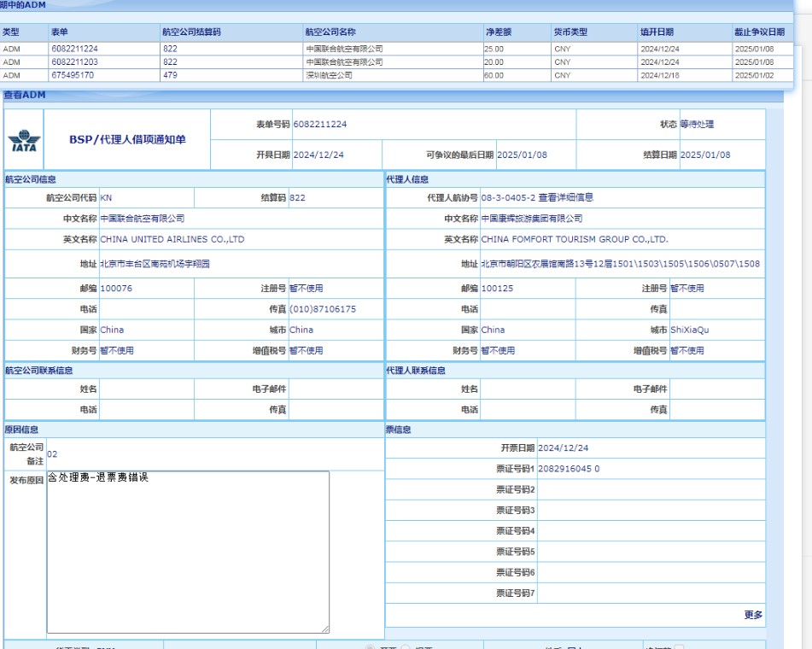Screen dimensions: 812x649
Task: Click the 货币类型 column header
Action: pyautogui.click(x=570, y=32)
